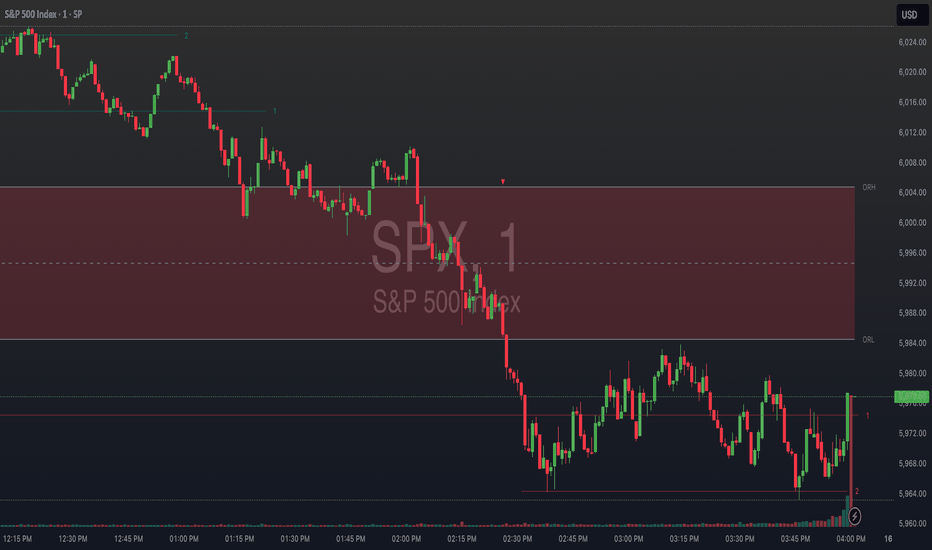Click the red '1' label at right edge
932x550 pixels.
(867, 416)
